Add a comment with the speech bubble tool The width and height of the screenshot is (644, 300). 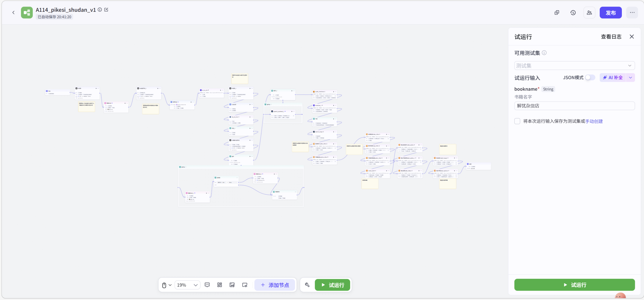click(207, 285)
